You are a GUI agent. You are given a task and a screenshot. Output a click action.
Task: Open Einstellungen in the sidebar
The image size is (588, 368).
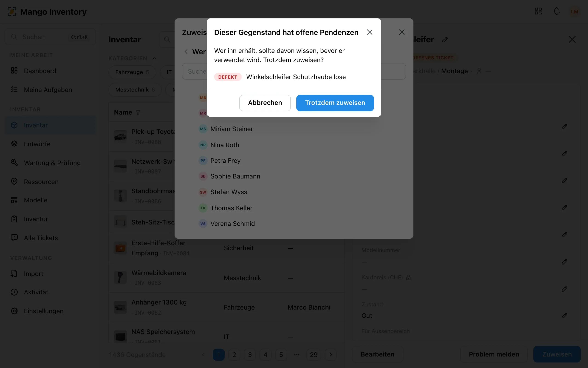tap(50, 311)
